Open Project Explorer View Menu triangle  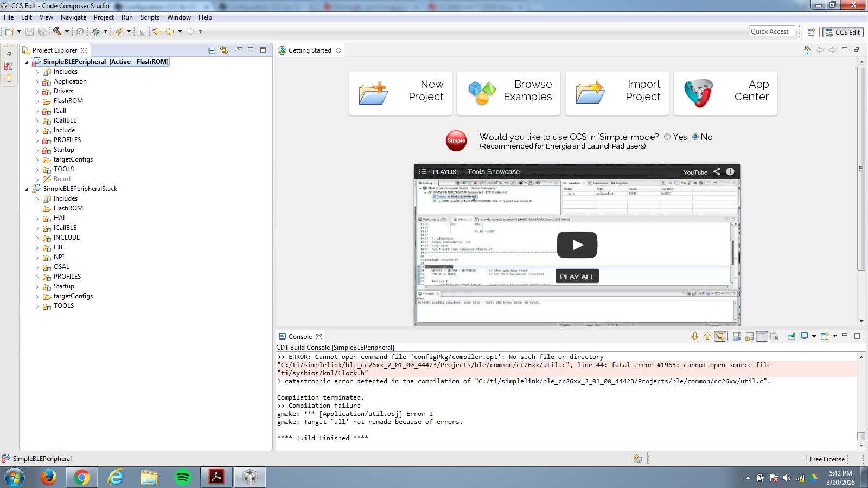(x=239, y=49)
